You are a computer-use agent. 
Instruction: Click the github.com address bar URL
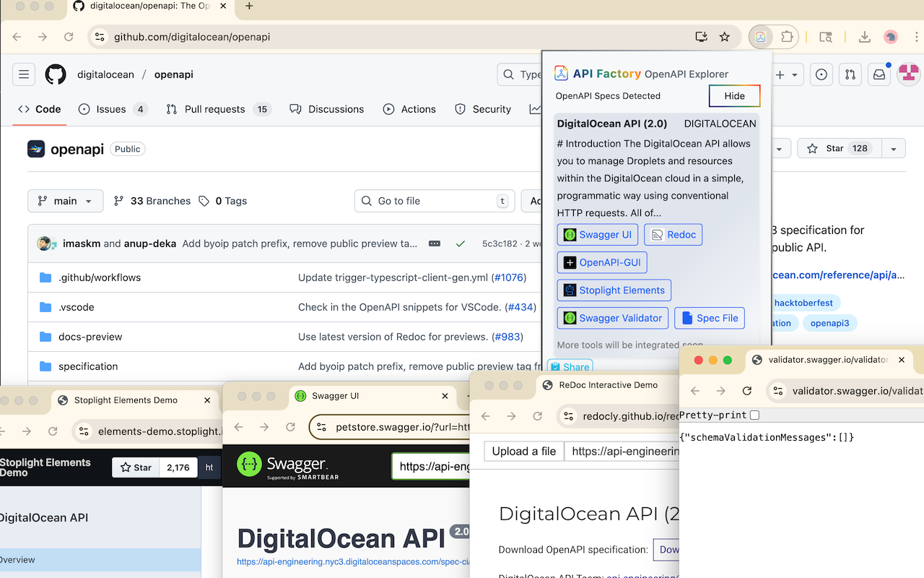[x=192, y=37]
